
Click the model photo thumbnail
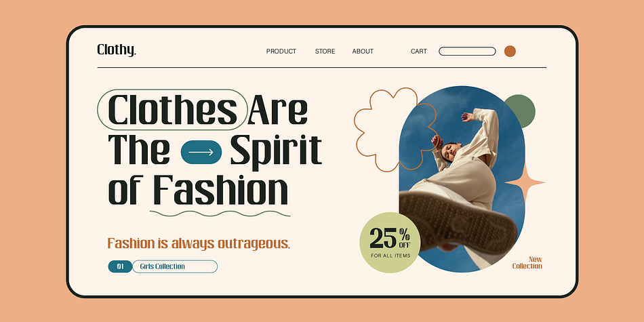(x=462, y=179)
